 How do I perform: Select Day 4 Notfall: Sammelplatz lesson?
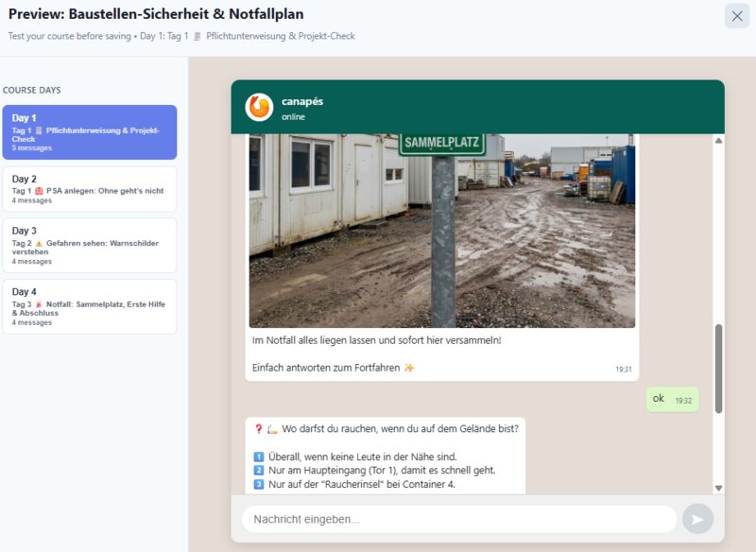point(89,306)
